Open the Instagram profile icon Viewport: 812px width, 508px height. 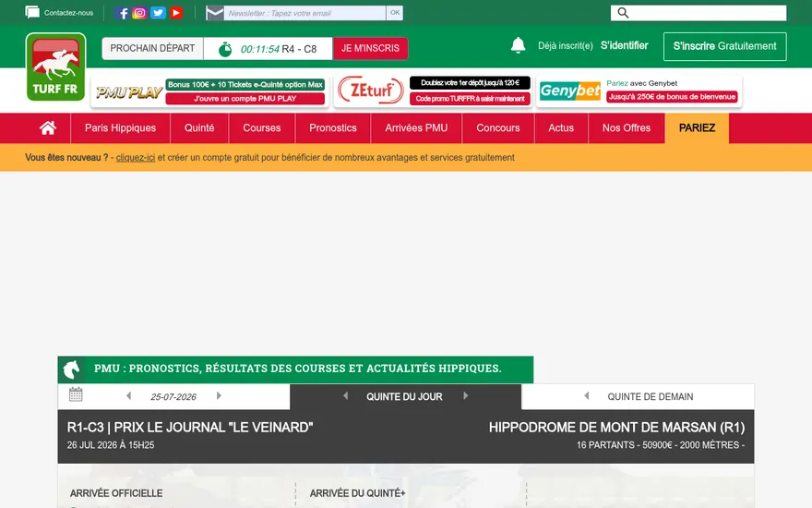(x=139, y=13)
